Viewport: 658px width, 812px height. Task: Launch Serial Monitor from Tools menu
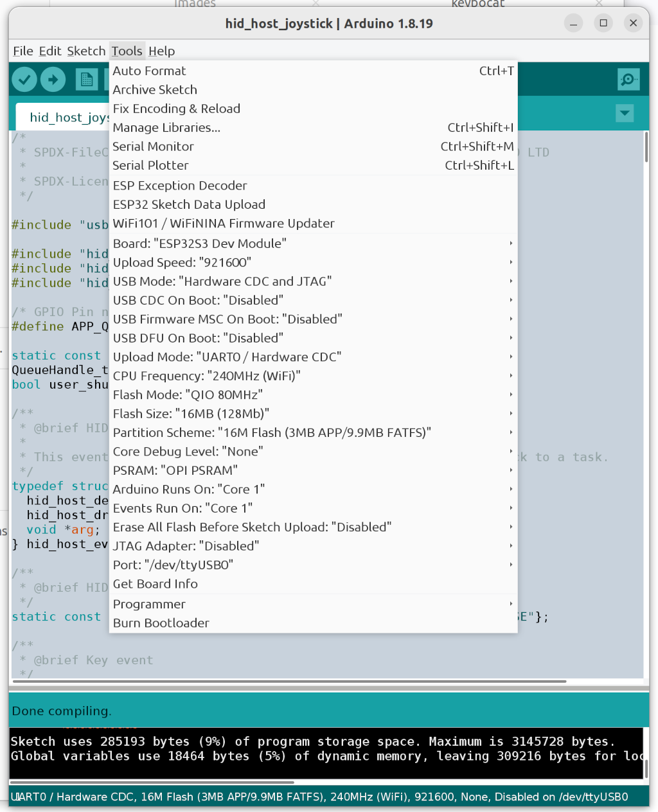click(314, 146)
